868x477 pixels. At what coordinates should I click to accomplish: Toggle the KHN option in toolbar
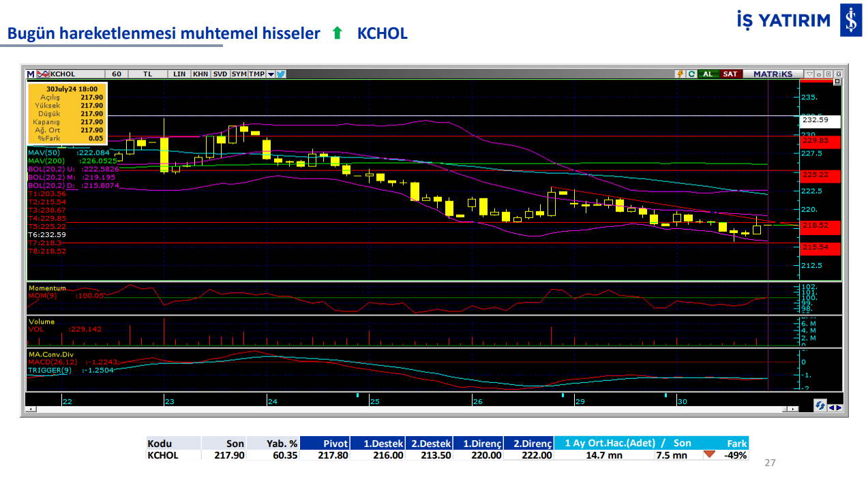tap(200, 74)
